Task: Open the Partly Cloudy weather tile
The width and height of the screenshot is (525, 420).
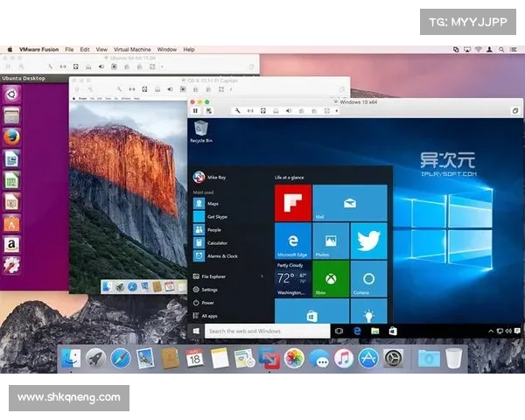Action: point(293,278)
